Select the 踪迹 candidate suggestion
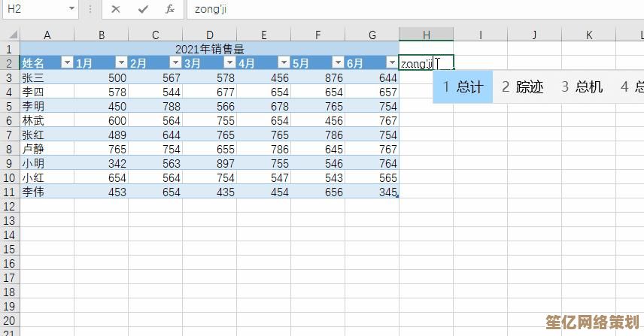The height and width of the screenshot is (336, 644). tap(522, 87)
